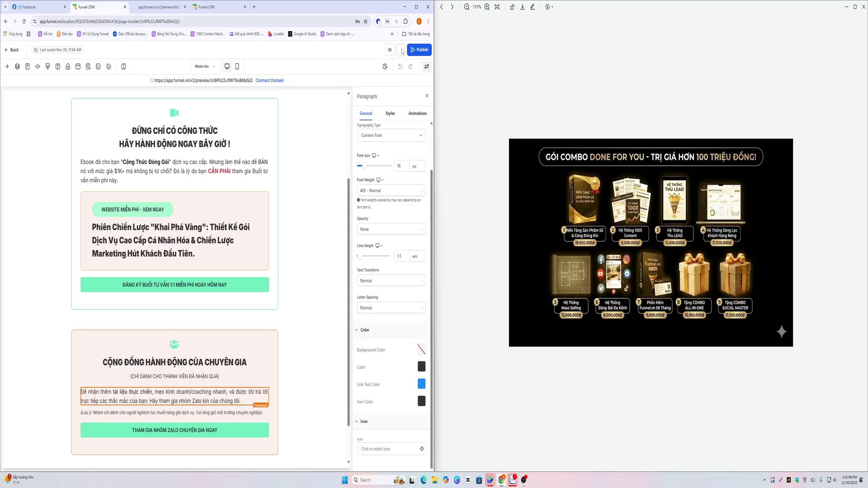This screenshot has width=868, height=488.
Task: Click the Publish button
Action: tap(419, 50)
